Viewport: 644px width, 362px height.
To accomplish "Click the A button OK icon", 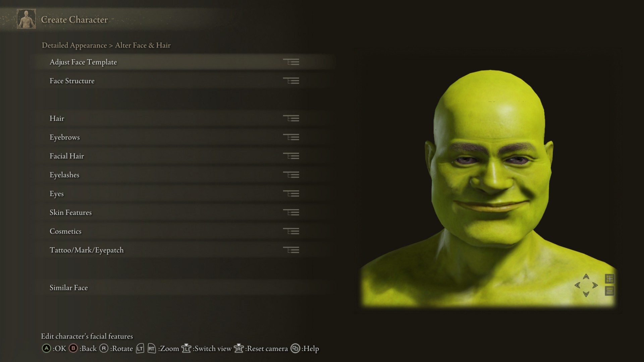I will click(x=46, y=348).
